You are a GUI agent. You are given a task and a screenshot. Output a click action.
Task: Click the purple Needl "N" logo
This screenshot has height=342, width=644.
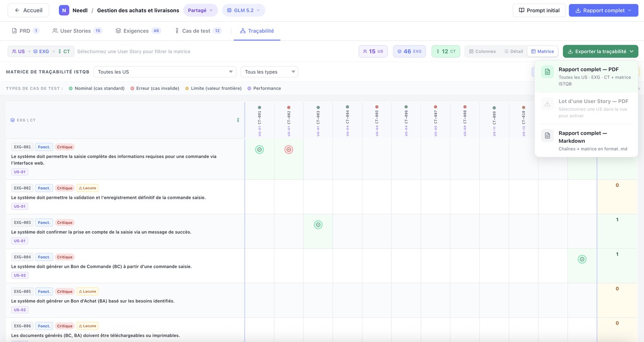pyautogui.click(x=64, y=10)
